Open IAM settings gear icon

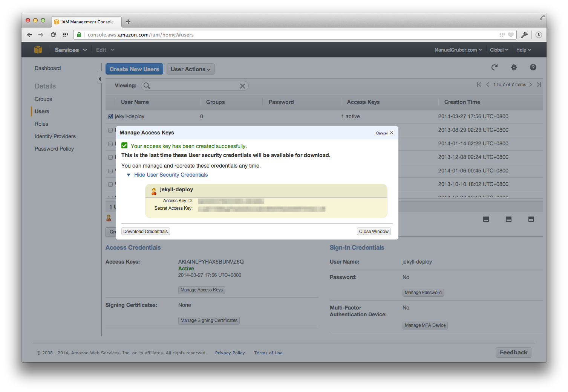514,67
